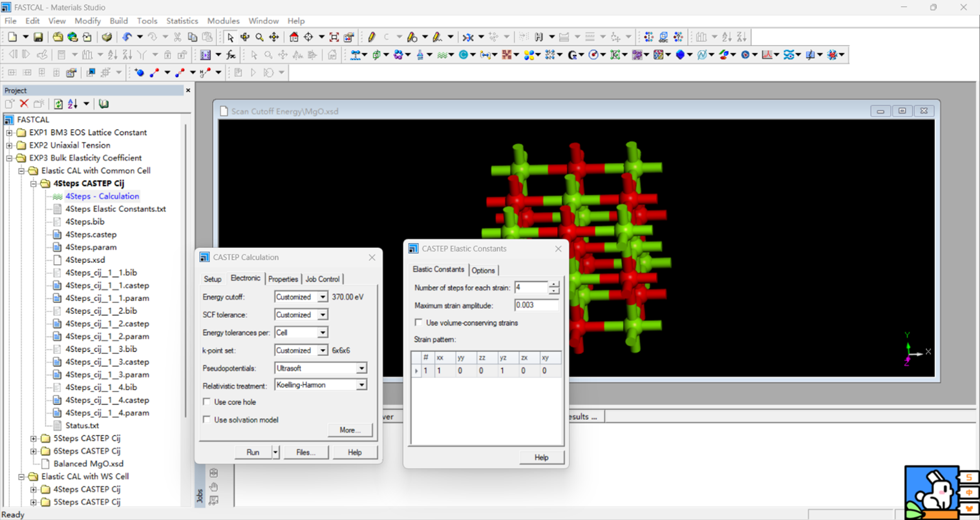Click the Reset View home icon
The width and height of the screenshot is (980, 520).
pyautogui.click(x=294, y=37)
